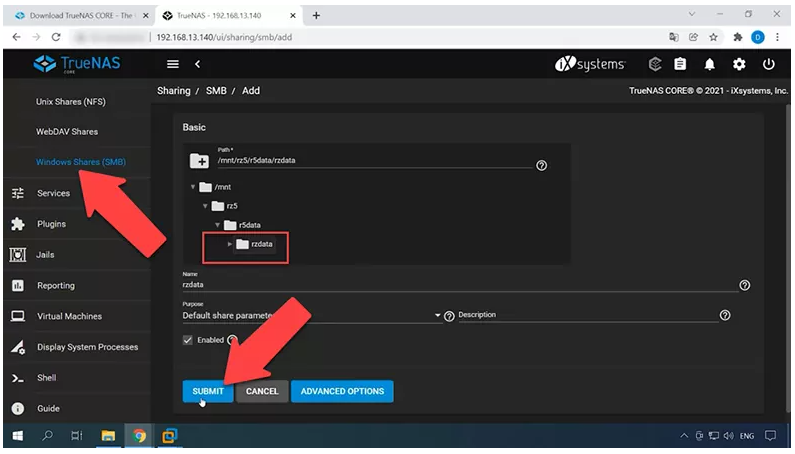Open the Windows Start menu

[18, 436]
